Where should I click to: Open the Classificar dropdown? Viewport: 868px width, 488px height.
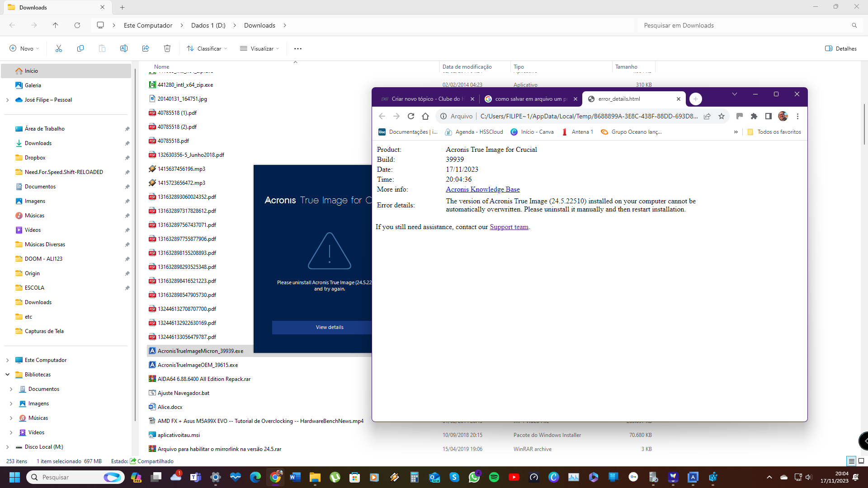[207, 48]
